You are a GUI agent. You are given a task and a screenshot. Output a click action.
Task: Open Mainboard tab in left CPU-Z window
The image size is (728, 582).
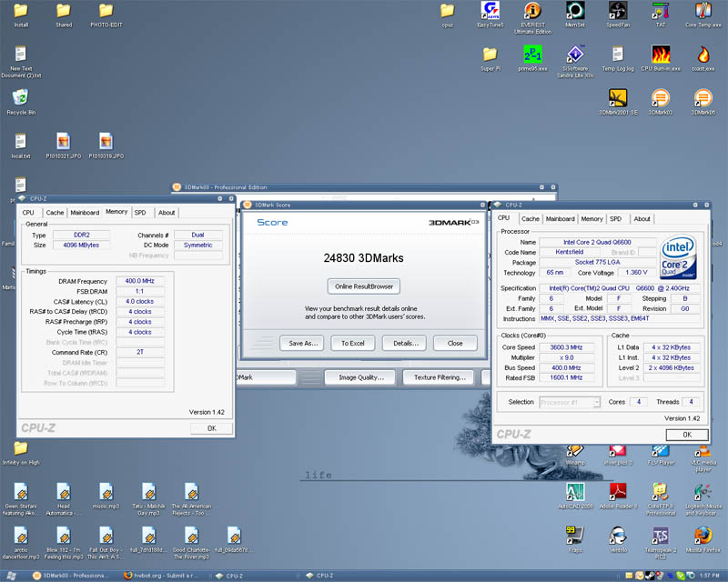click(85, 213)
